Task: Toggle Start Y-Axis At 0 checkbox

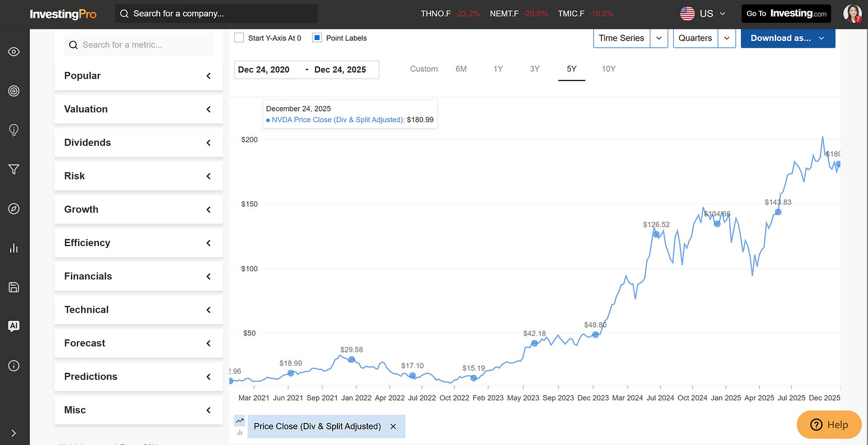Action: (x=239, y=38)
